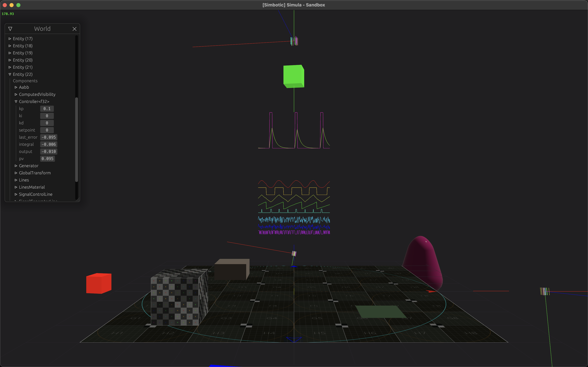
Task: Collapse the Controller<f32> component
Action: click(16, 101)
